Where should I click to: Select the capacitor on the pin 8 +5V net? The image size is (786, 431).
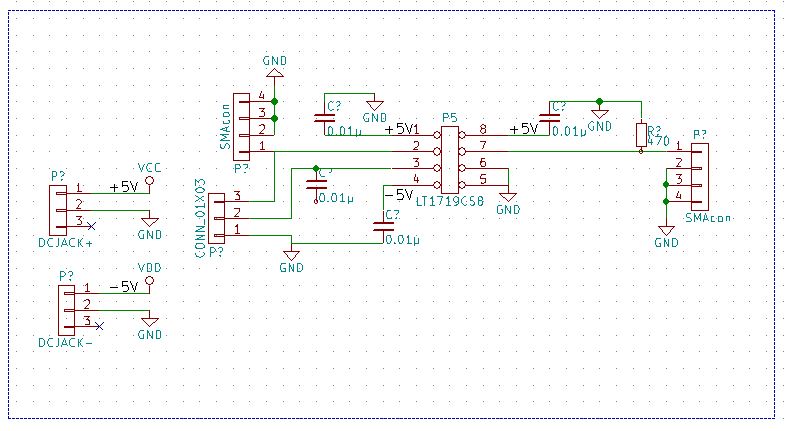(x=549, y=118)
